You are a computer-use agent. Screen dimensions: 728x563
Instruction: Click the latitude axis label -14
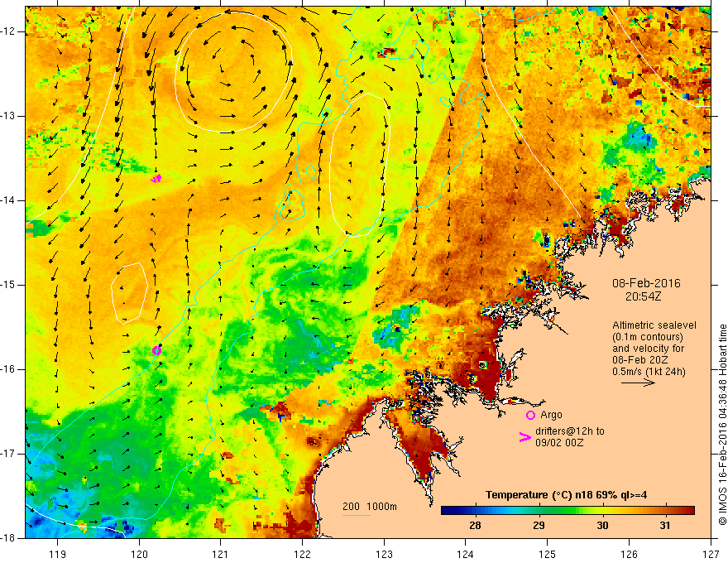(x=9, y=200)
